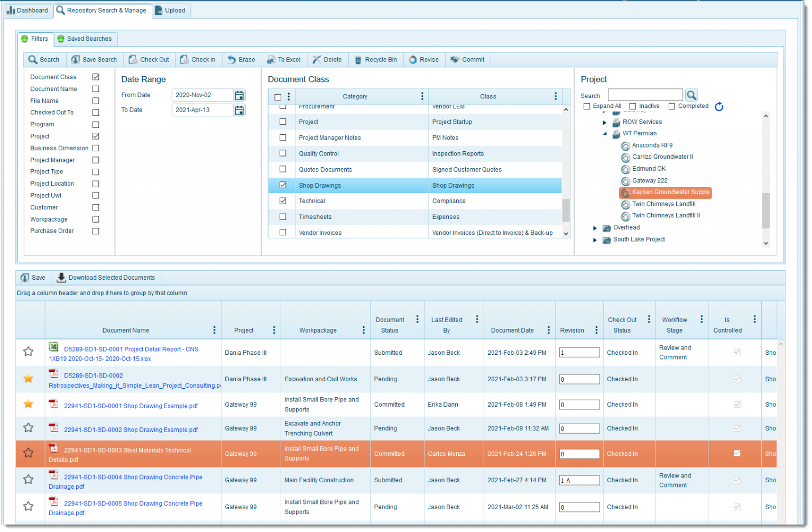Expand the Overhead node in Project tree
Screen dimensions: 812x532
tap(595, 227)
